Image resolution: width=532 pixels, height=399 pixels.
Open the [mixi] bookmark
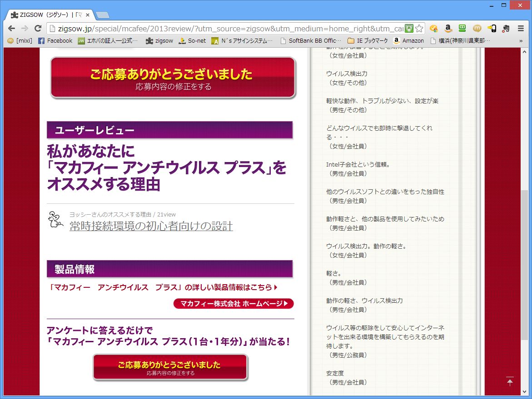[20, 41]
